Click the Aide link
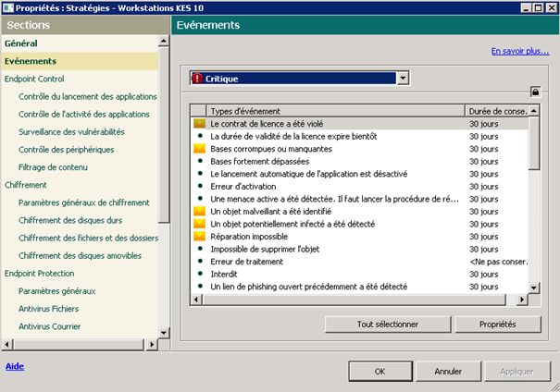The height and width of the screenshot is (392, 560). (x=15, y=367)
